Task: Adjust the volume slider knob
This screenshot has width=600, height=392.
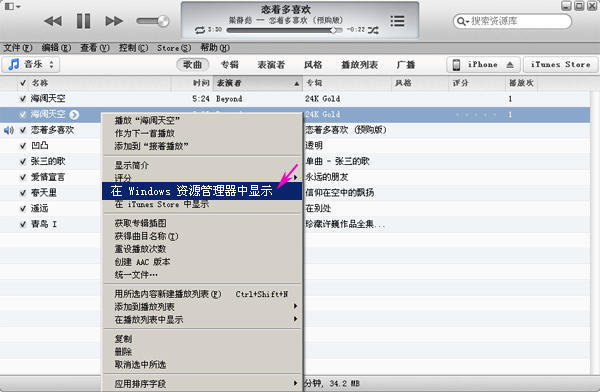Action: (163, 21)
